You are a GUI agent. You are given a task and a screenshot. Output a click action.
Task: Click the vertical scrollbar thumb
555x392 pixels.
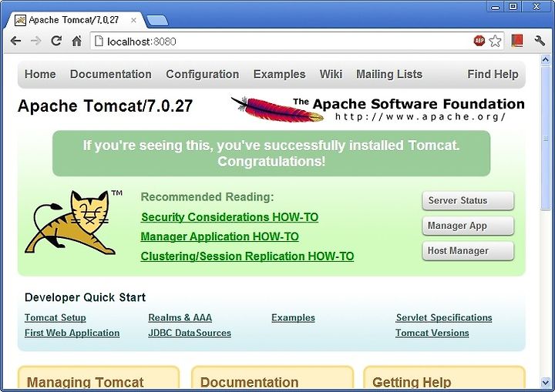coord(546,139)
